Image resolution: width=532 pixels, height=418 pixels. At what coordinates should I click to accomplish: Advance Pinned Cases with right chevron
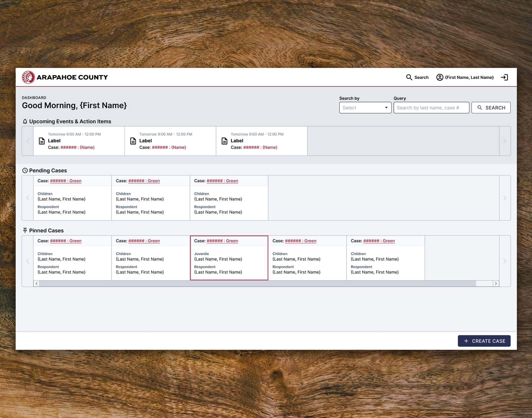point(505,261)
